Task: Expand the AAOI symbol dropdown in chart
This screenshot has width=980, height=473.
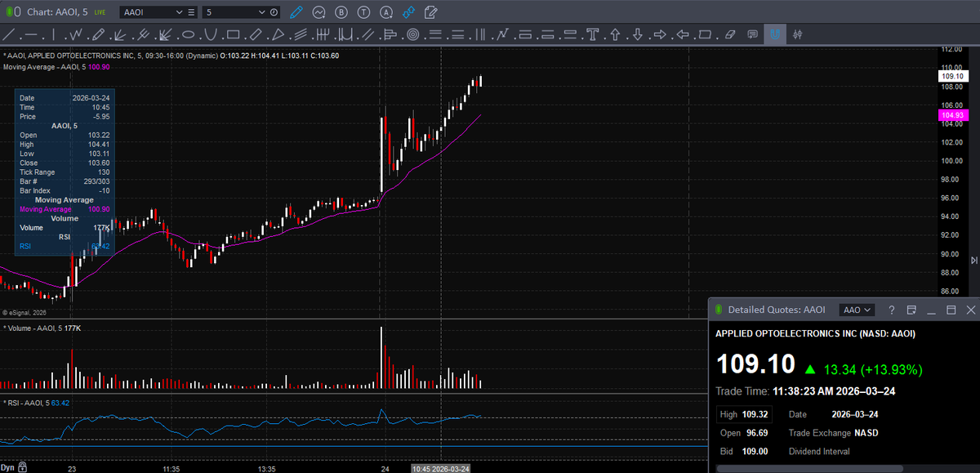Action: pos(179,13)
